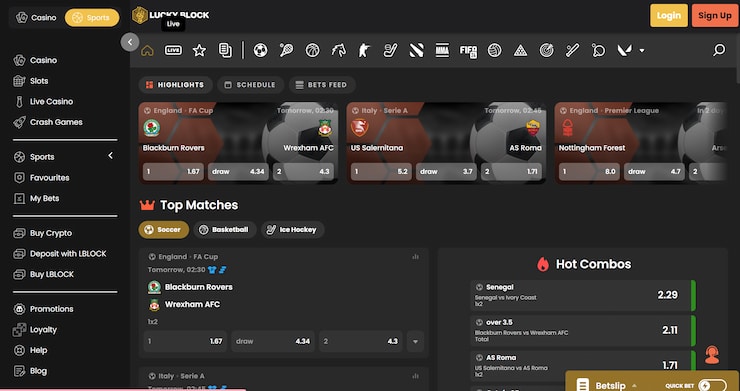Switch to Sports mode toggle

(x=92, y=17)
